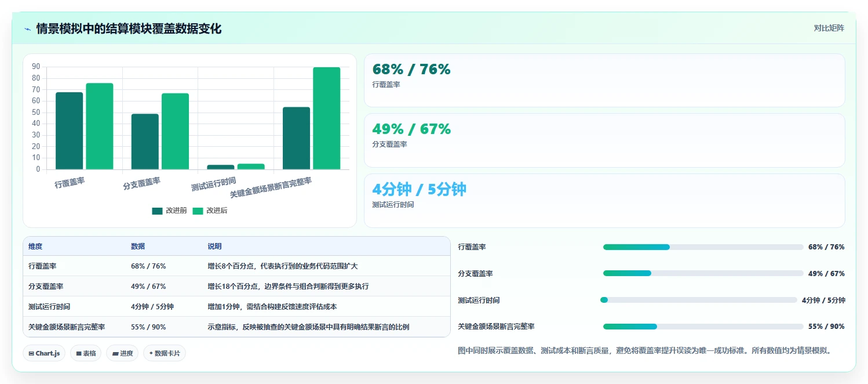Click the 数据 column header
This screenshot has width=868, height=384.
[138, 247]
